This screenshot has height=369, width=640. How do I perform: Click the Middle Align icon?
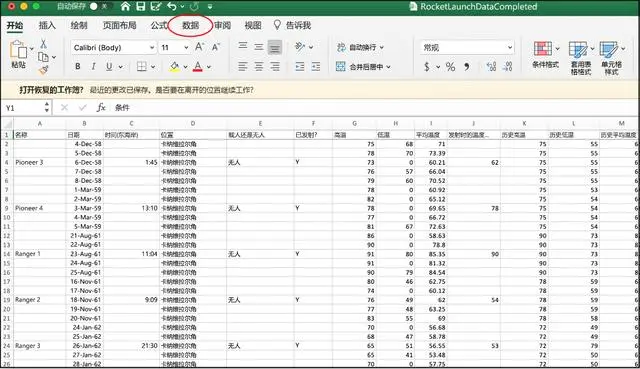click(x=259, y=47)
